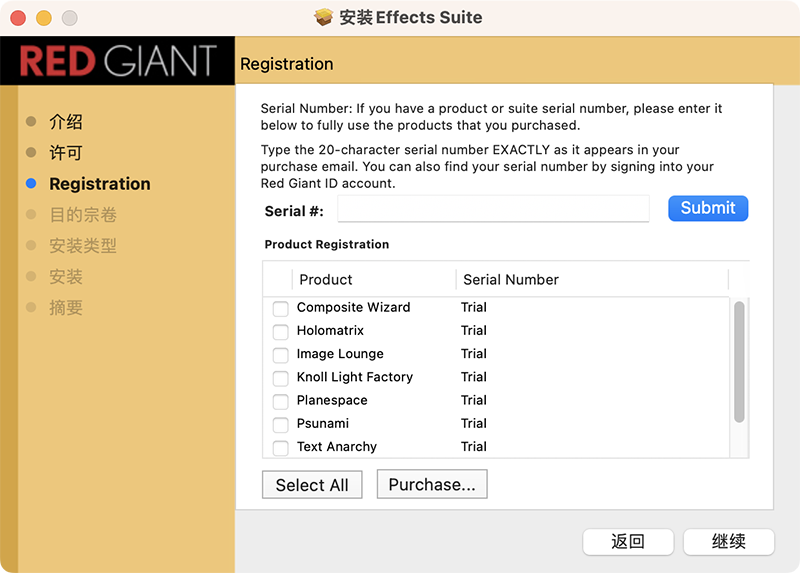800x573 pixels.
Task: Check the Text Anarchy checkbox
Action: [x=281, y=447]
